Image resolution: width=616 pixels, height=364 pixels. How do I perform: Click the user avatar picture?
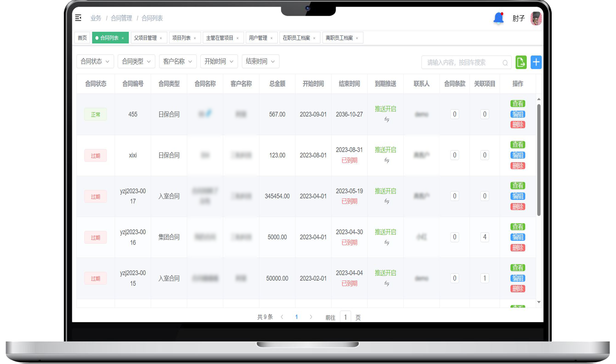536,18
